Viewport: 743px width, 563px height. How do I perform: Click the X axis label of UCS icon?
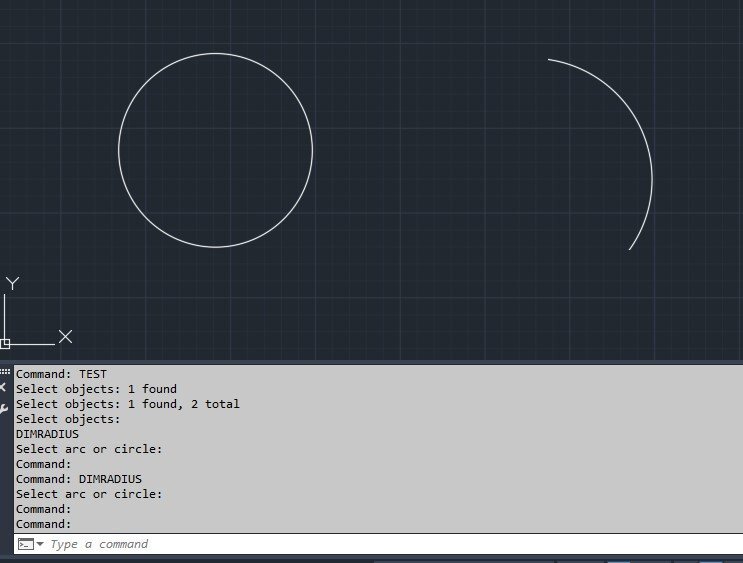point(65,336)
